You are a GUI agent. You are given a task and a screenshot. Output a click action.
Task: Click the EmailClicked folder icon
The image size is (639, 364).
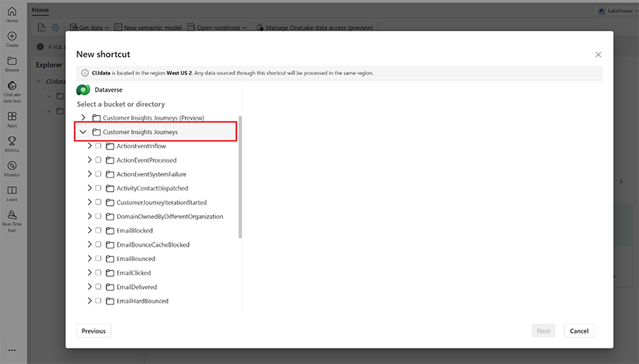pos(110,272)
